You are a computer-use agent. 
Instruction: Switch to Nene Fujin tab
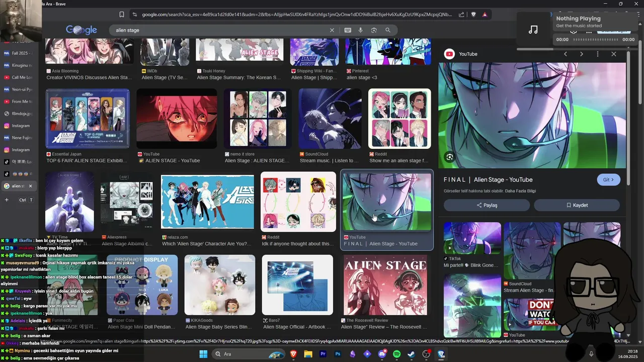click(18, 138)
